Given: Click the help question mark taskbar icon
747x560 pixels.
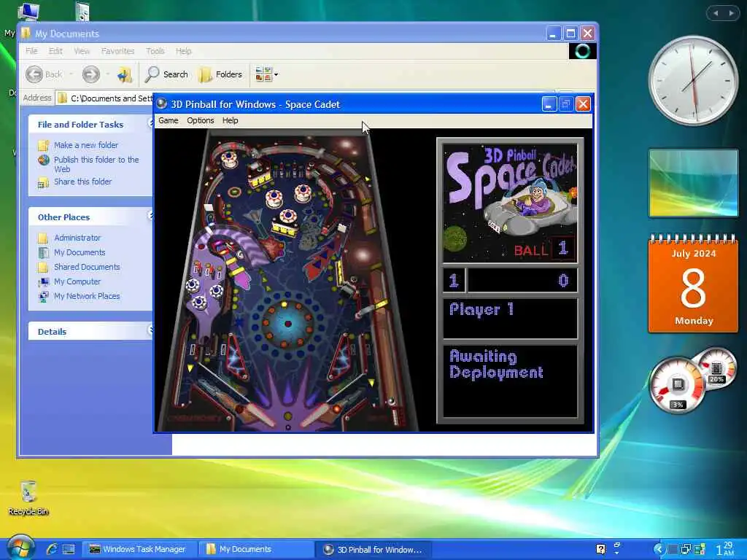Looking at the screenshot, I should coord(601,549).
